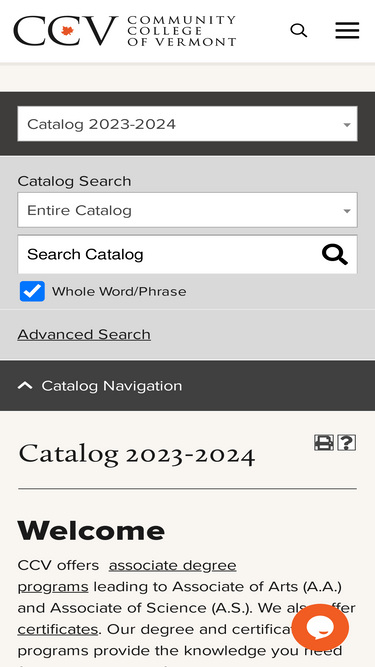
Task: Open the hamburger menu
Action: pos(347,31)
